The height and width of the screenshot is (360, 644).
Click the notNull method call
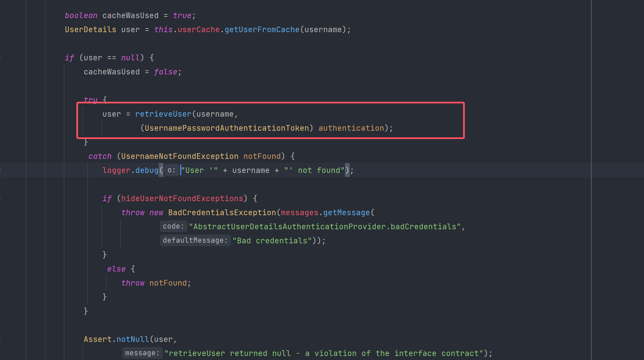pos(133,339)
